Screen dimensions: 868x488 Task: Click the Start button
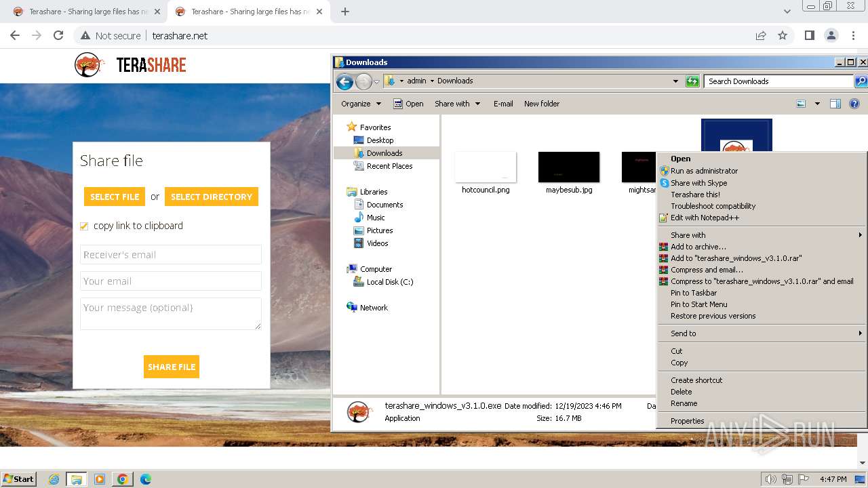(x=18, y=479)
